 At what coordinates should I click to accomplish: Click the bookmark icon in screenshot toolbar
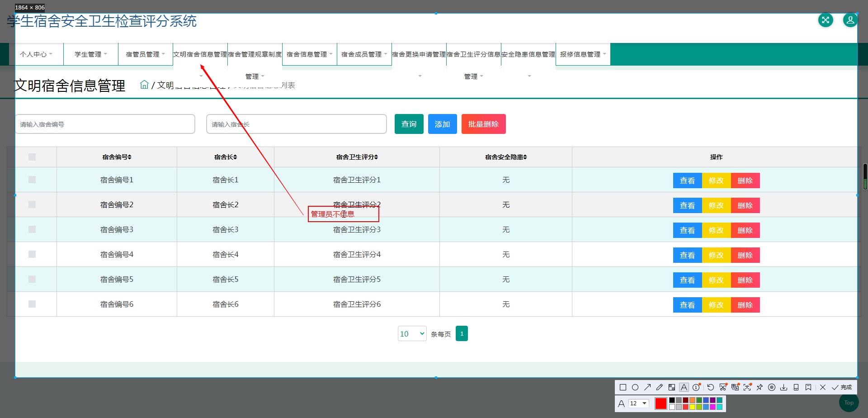point(808,387)
